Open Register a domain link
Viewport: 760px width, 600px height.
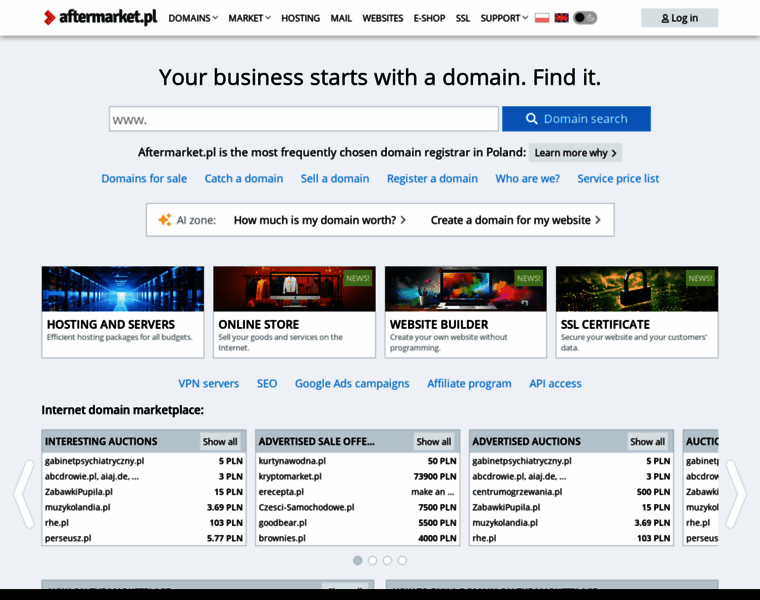coord(432,178)
